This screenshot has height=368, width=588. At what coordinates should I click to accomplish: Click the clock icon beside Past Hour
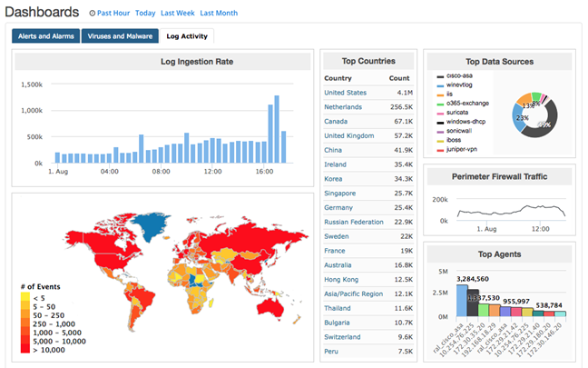point(92,14)
